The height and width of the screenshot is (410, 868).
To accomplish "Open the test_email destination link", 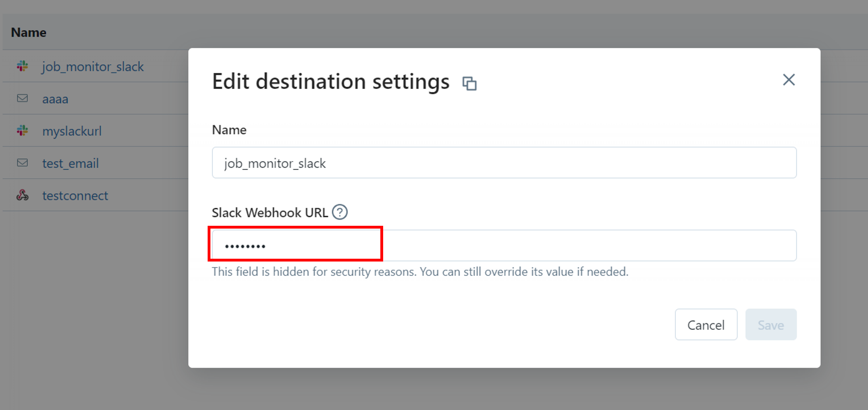I will [x=70, y=163].
